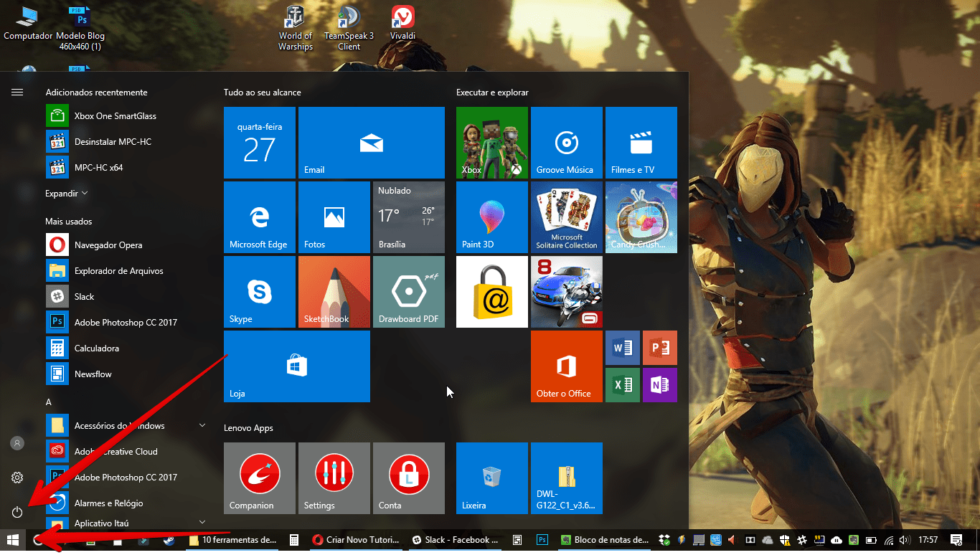Open Settings gear in Start sidebar
This screenshot has width=980, height=555.
point(17,478)
